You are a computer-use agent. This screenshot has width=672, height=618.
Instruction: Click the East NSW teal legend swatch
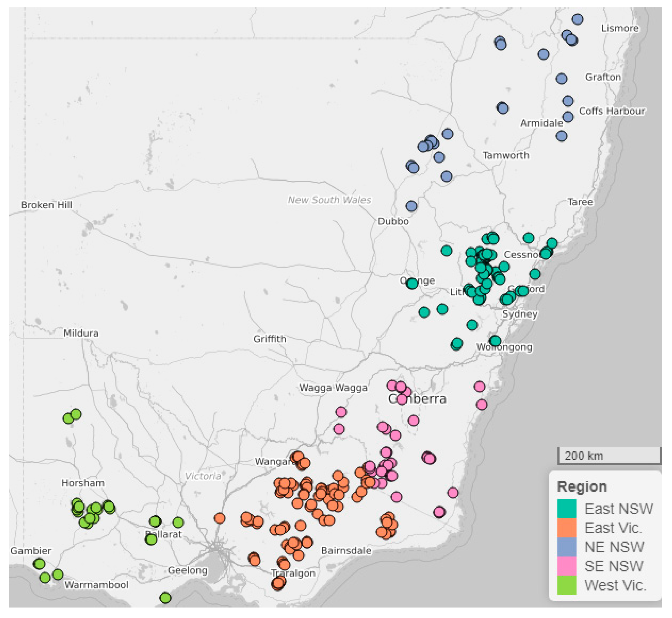tap(567, 509)
